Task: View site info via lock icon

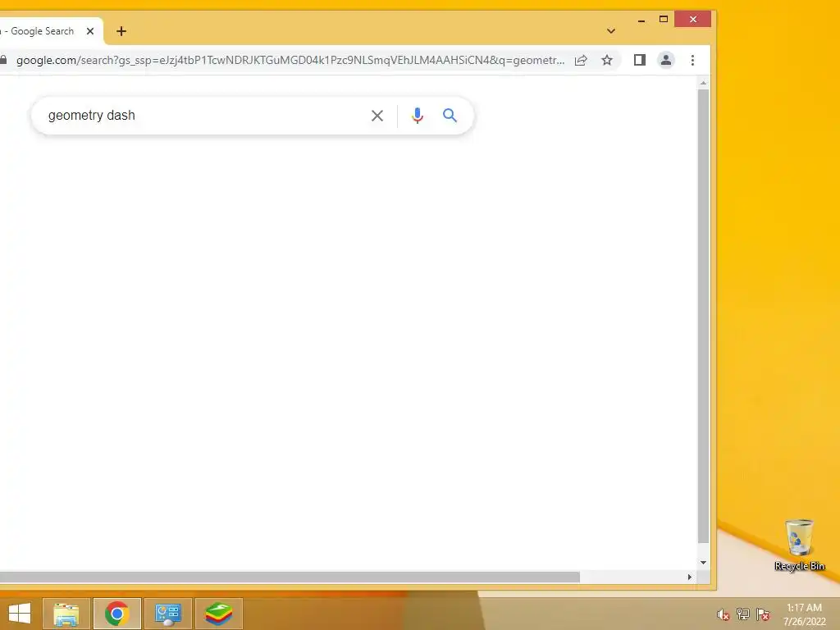Action: pos(3,60)
